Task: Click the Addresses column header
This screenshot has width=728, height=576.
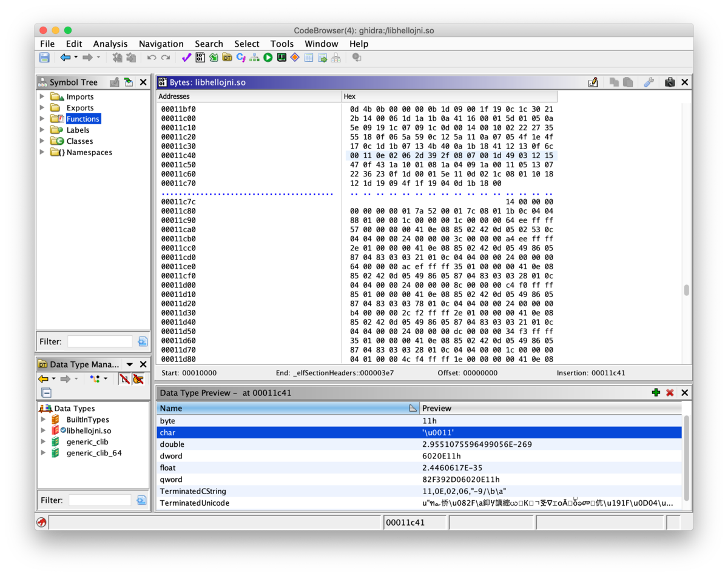Action: pyautogui.click(x=249, y=96)
